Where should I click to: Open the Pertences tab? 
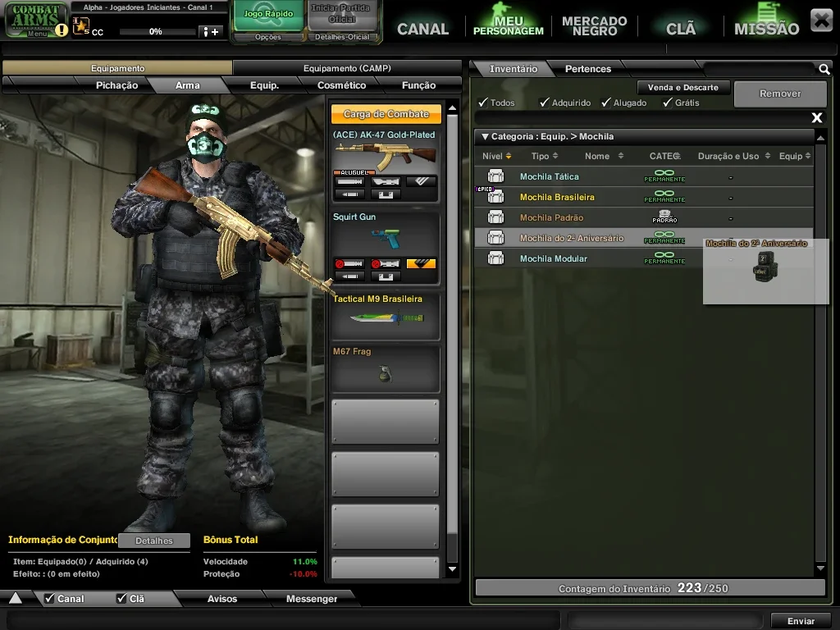pyautogui.click(x=588, y=69)
